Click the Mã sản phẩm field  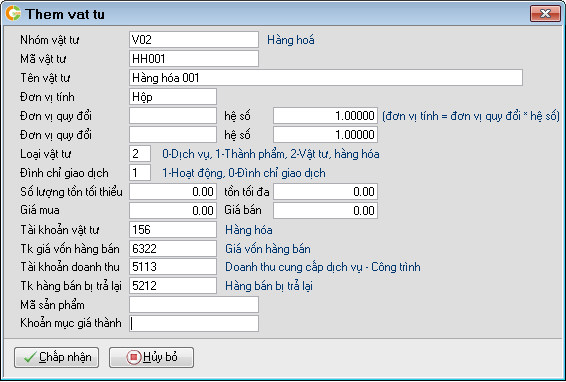click(194, 305)
